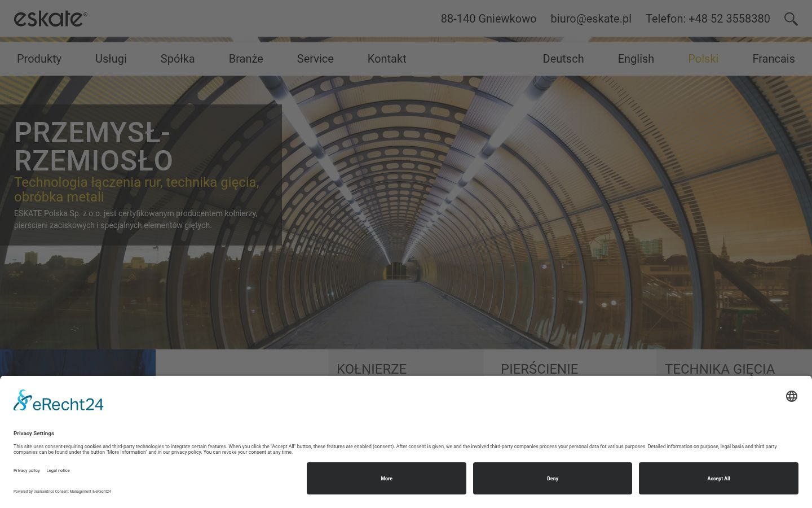Accept All cookies in the banner
Screen dimensions: 812x508
click(x=718, y=479)
